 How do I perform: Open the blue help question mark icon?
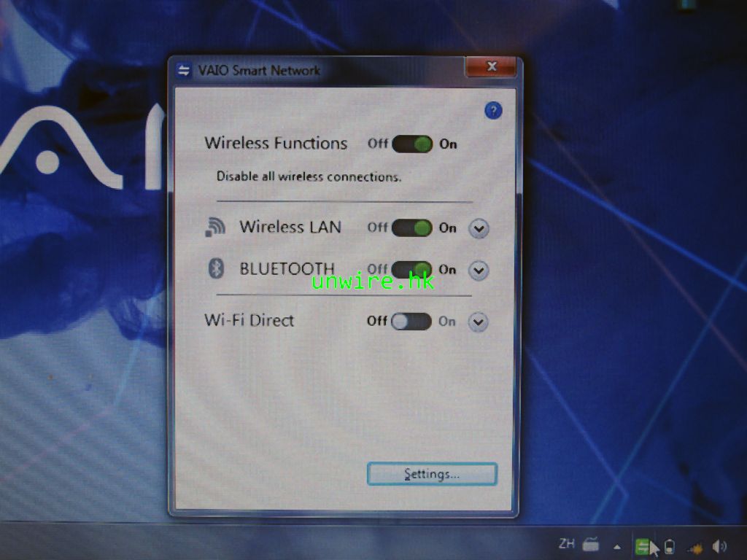pyautogui.click(x=493, y=111)
